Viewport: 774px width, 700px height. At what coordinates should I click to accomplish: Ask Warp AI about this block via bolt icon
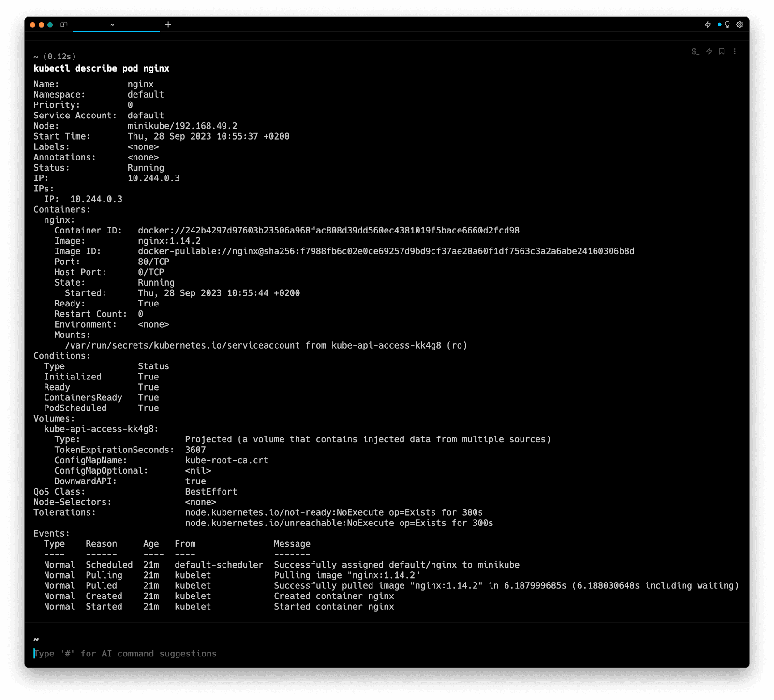[709, 52]
